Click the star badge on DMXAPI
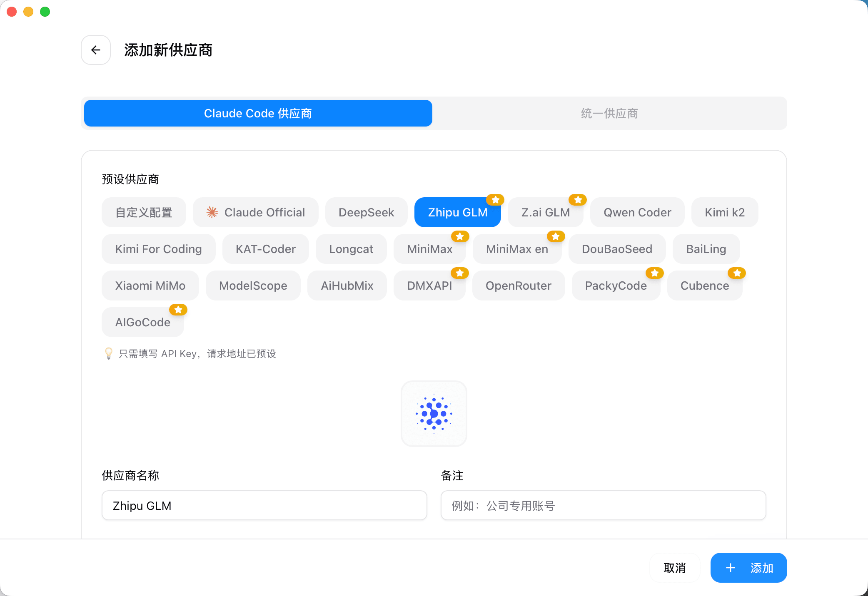 coord(460,273)
